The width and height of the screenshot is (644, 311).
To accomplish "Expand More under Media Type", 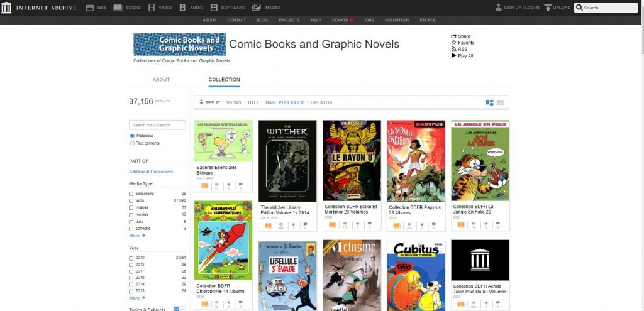I will point(137,236).
